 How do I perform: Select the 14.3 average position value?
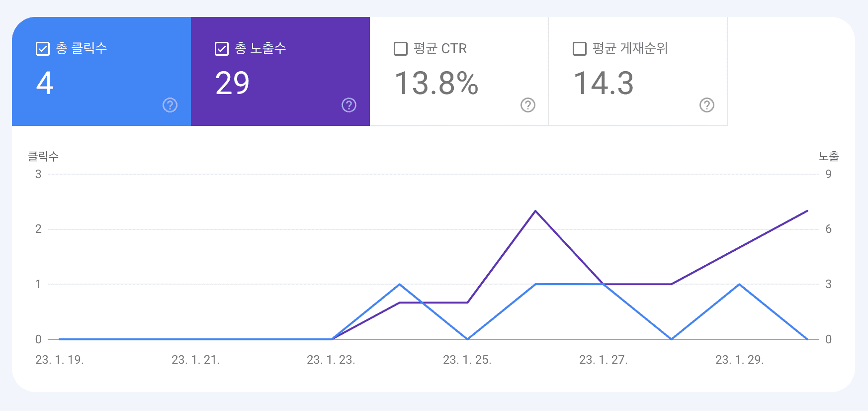(604, 83)
